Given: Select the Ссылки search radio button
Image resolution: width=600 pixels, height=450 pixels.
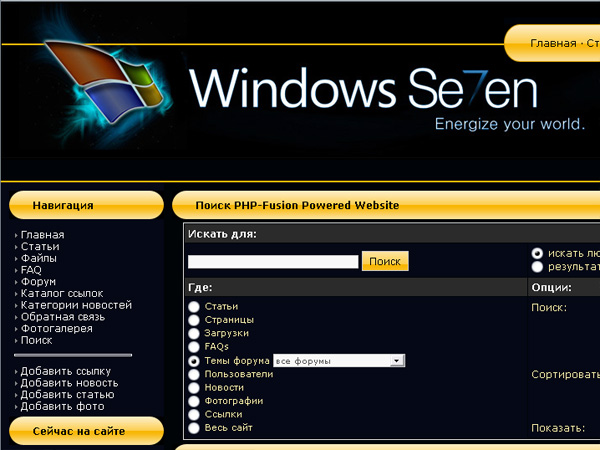Looking at the screenshot, I should click(x=194, y=414).
